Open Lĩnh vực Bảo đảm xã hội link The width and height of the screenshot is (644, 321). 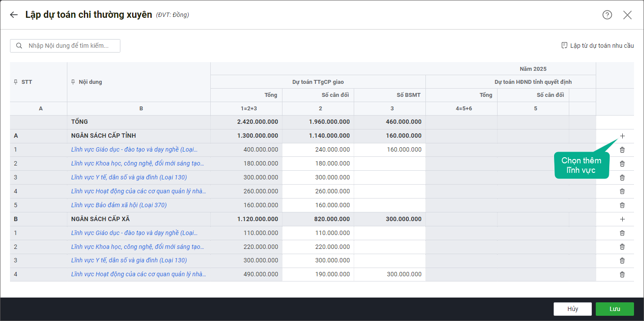click(119, 205)
